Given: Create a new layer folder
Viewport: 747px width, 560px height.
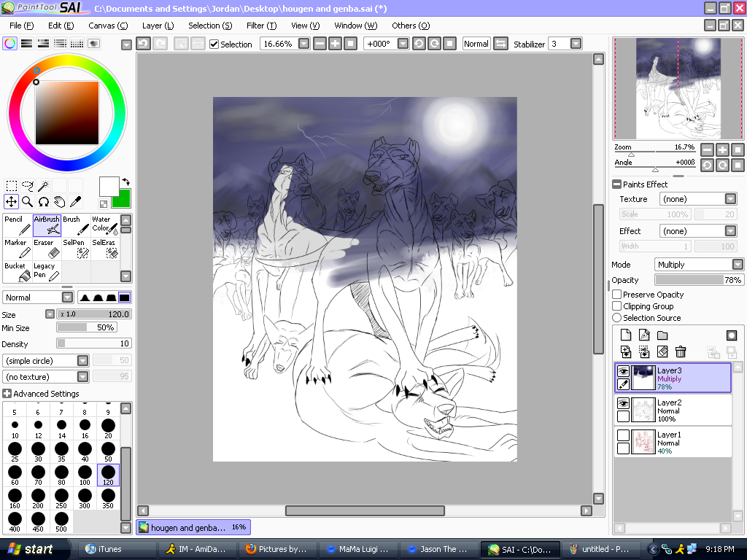Looking at the screenshot, I should [x=662, y=335].
